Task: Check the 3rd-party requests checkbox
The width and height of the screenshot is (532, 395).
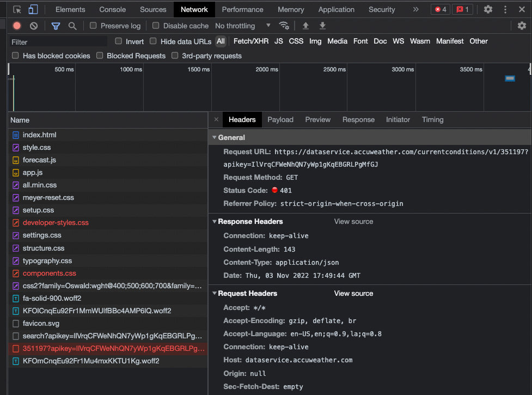Action: [x=175, y=56]
